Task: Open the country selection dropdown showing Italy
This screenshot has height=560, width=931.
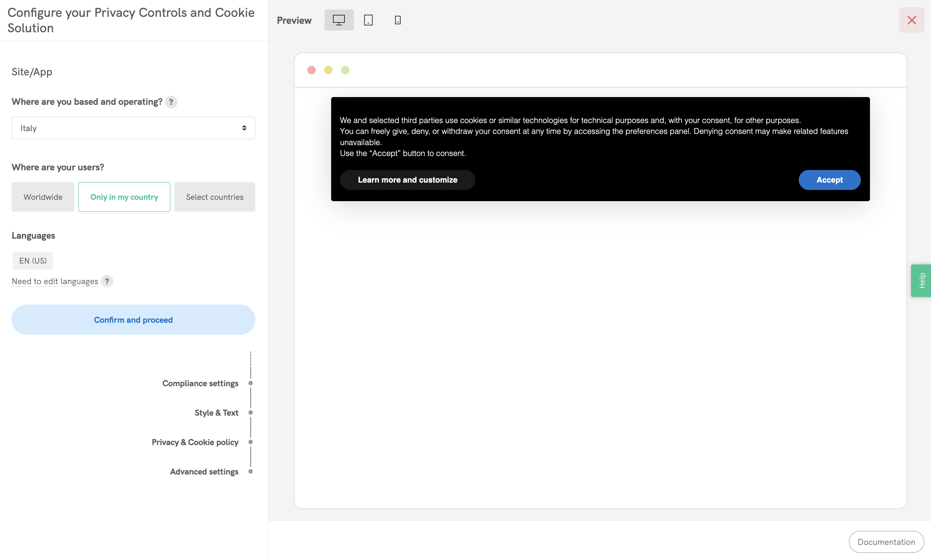Action: tap(133, 128)
